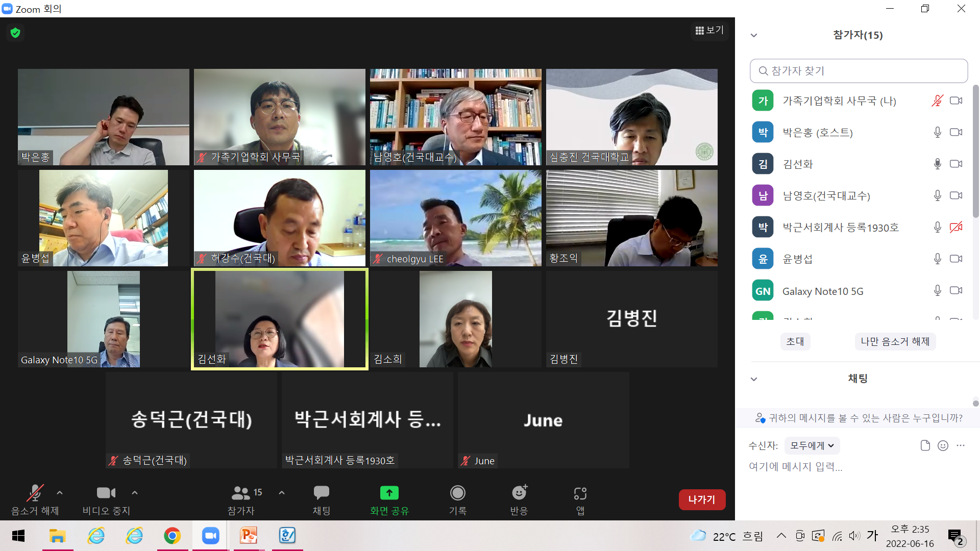
Task: Click mic icon for 박근서회계사 등록1930호
Action: pos(937,227)
